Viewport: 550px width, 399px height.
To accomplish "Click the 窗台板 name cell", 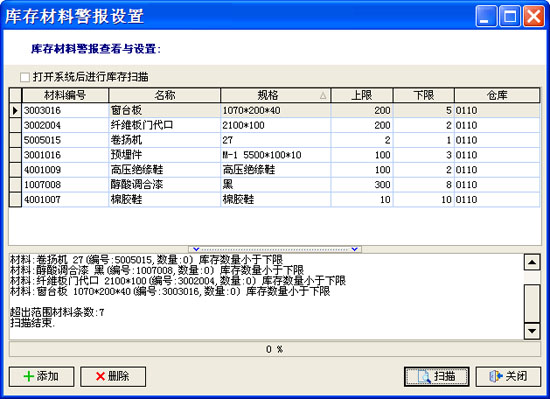I will [x=165, y=110].
